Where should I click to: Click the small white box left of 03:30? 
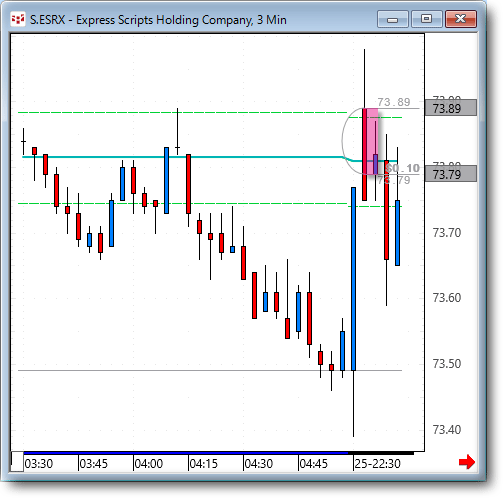pos(17,462)
